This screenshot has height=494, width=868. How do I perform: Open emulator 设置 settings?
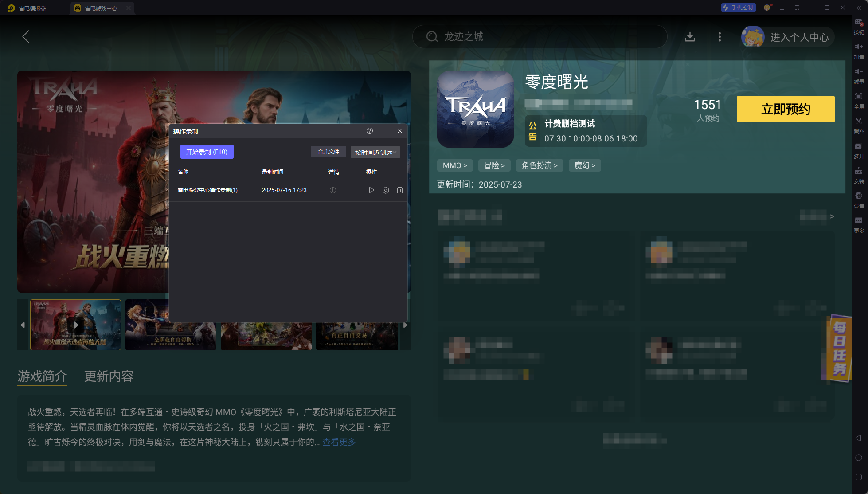tap(859, 200)
